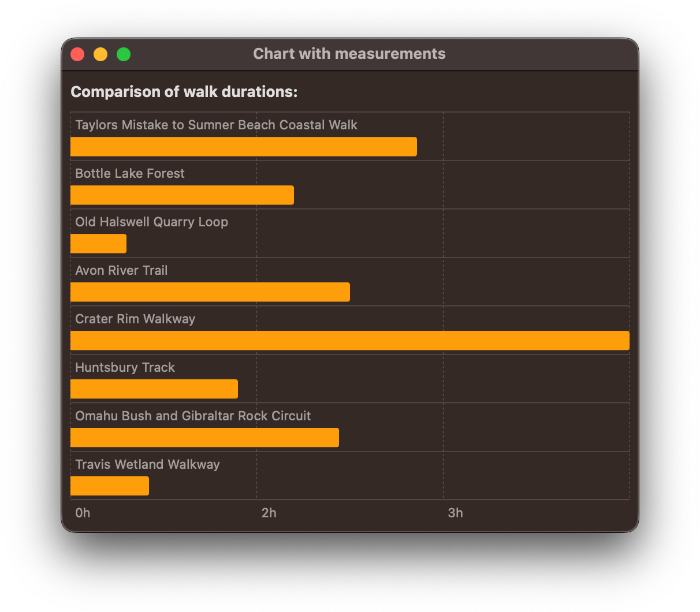Click the Chart with measurements title bar

click(x=349, y=54)
